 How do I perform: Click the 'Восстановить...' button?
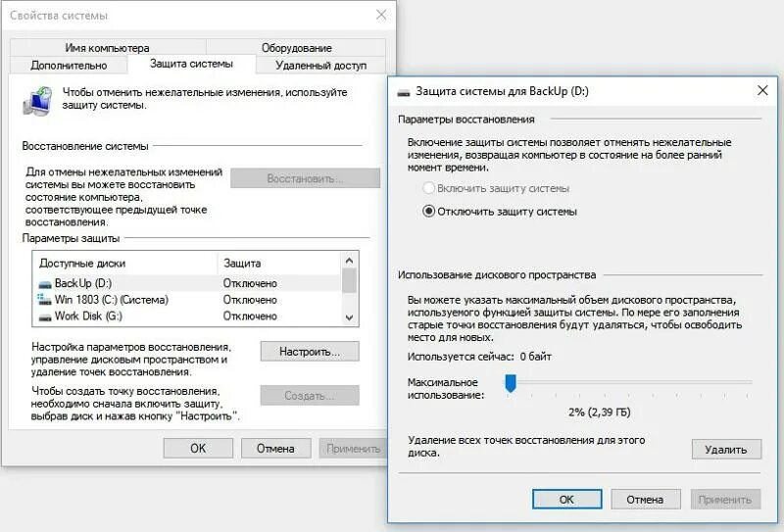(305, 178)
